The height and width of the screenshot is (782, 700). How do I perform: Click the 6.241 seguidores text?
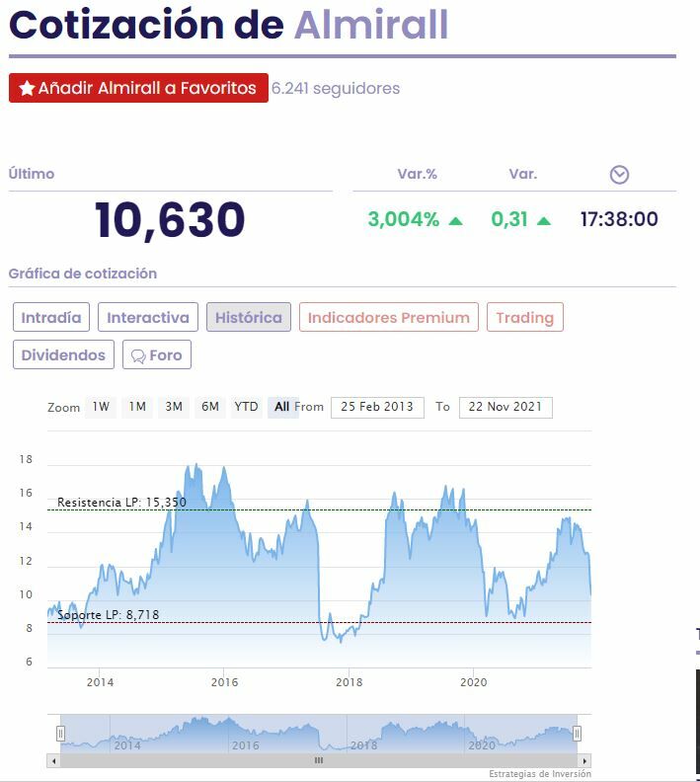pos(336,88)
